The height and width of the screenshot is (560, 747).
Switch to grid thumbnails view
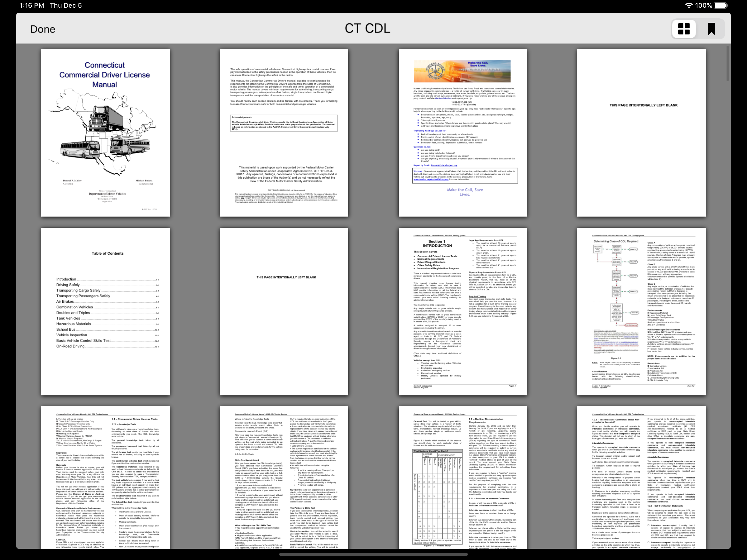tap(684, 29)
